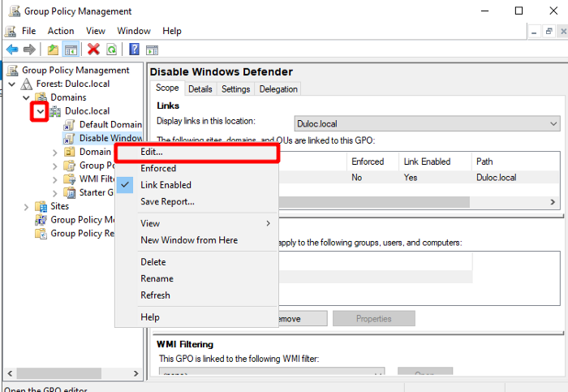Expand the Group Policy Objects node
This screenshot has width=568, height=392.
(54, 166)
